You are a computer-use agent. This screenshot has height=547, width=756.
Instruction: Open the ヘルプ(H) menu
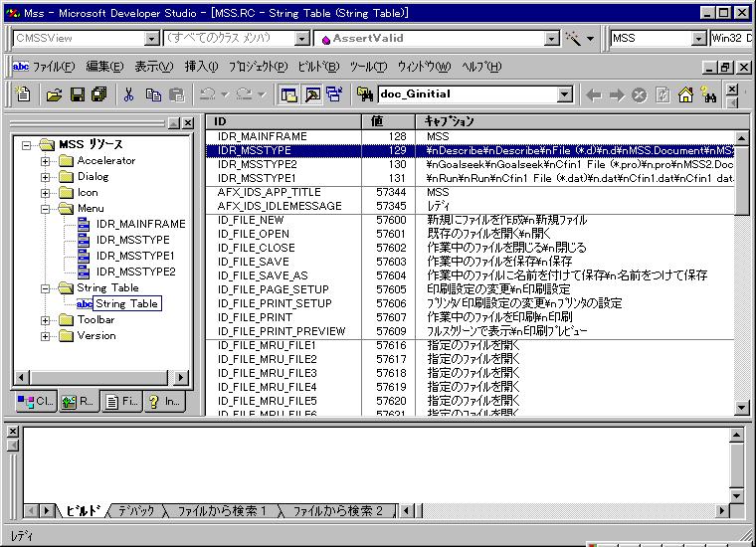tap(481, 67)
